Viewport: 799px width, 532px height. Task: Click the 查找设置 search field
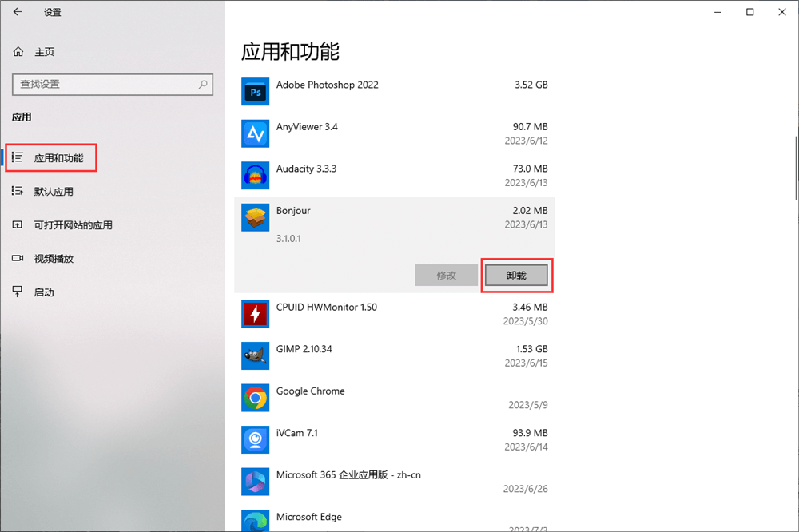(x=104, y=84)
